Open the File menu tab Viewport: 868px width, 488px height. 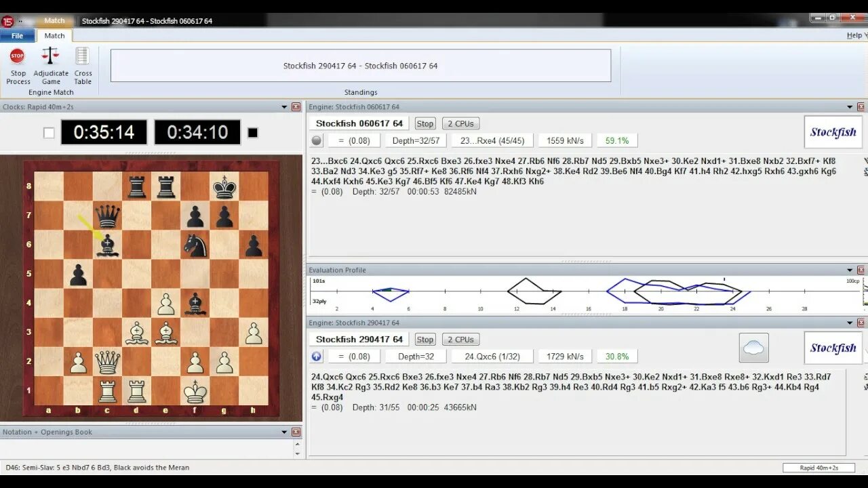[x=17, y=36]
